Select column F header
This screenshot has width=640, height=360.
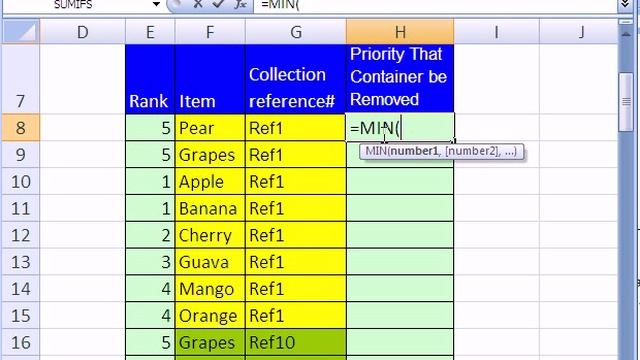click(x=210, y=32)
